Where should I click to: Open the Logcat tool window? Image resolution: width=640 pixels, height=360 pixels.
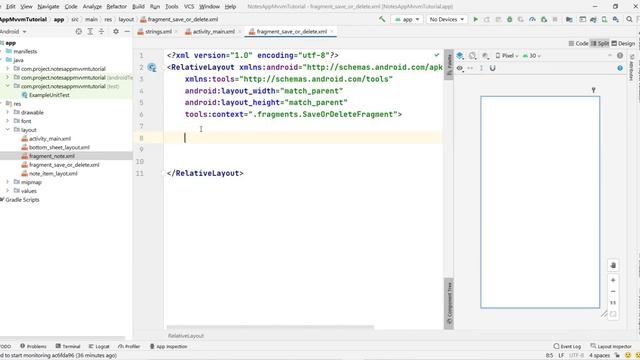click(x=99, y=346)
